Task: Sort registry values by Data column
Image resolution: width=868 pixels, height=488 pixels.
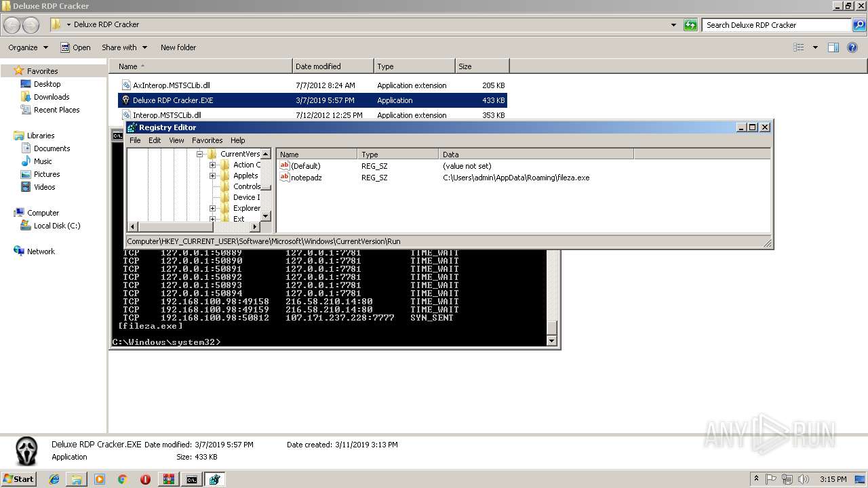Action: tap(536, 155)
